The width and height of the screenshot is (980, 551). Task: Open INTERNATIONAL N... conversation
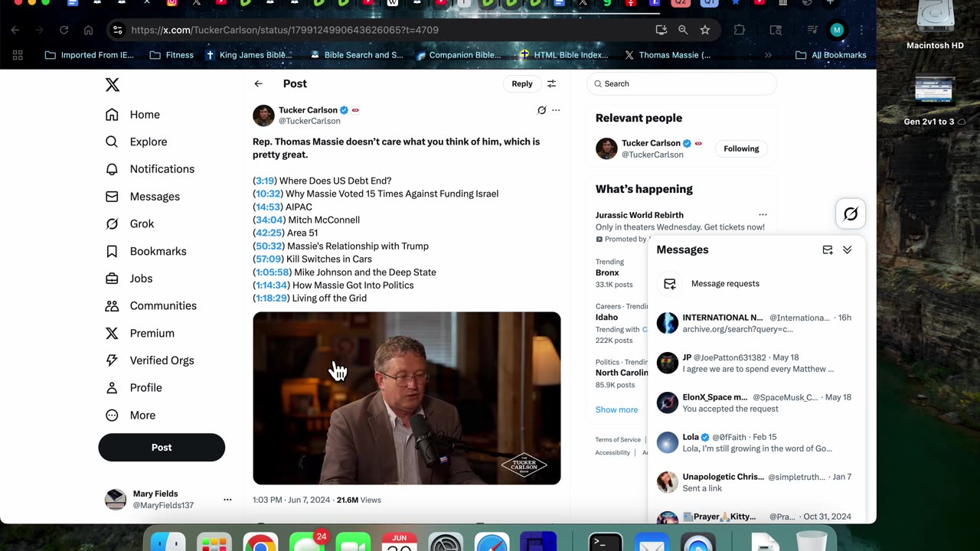coord(758,323)
